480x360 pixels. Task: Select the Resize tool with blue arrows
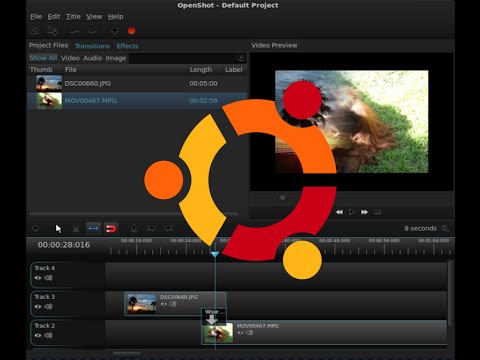click(x=93, y=229)
